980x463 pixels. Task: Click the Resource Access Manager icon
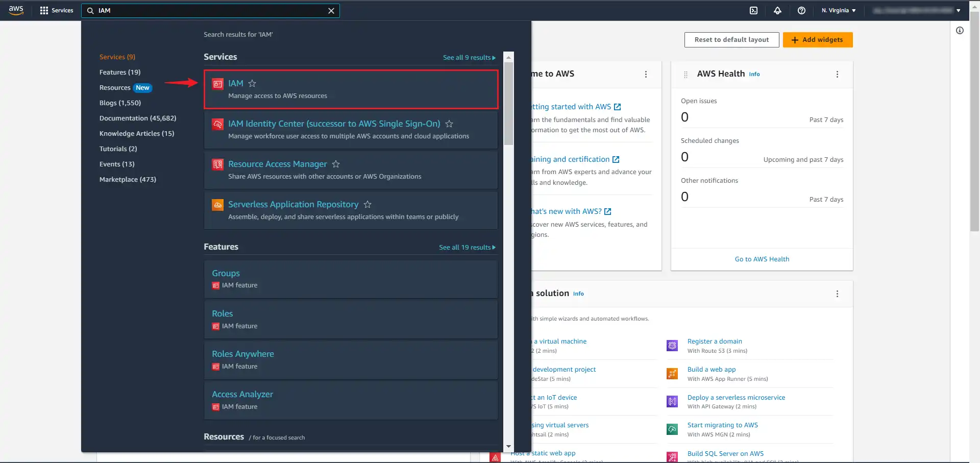point(217,164)
